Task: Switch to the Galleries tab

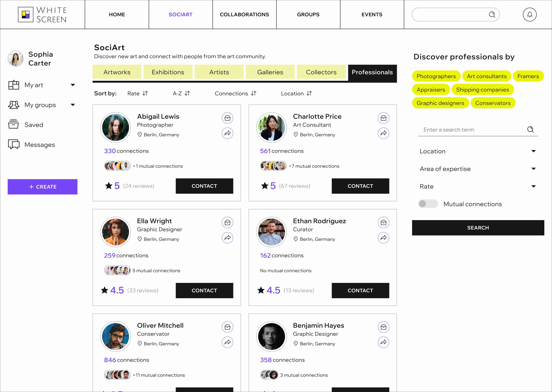Action: [x=270, y=72]
